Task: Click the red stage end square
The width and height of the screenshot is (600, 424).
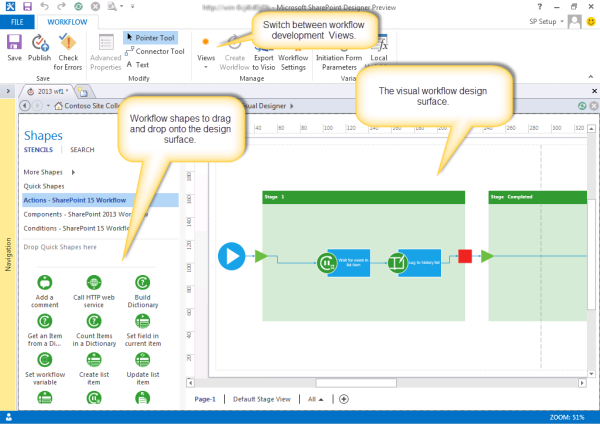Action: coord(465,256)
